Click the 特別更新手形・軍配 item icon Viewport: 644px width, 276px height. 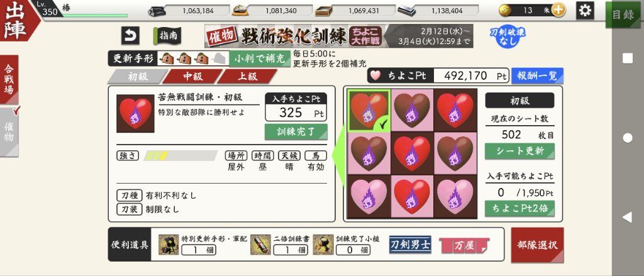coord(169,245)
